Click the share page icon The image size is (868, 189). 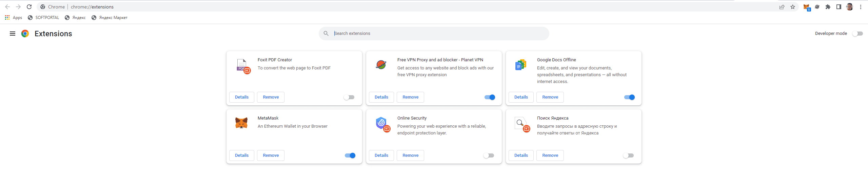coord(782,7)
